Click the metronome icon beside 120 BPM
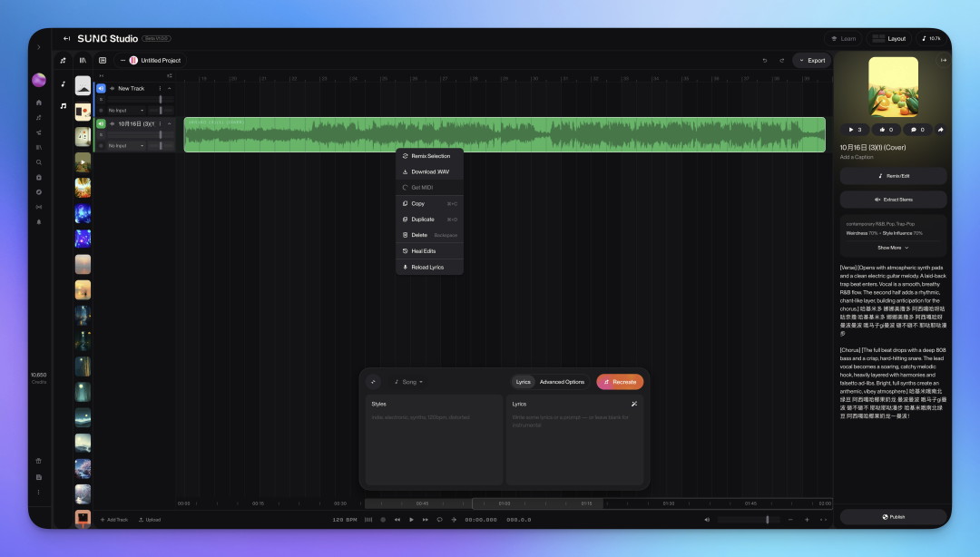This screenshot has width=980, height=557. click(x=368, y=520)
